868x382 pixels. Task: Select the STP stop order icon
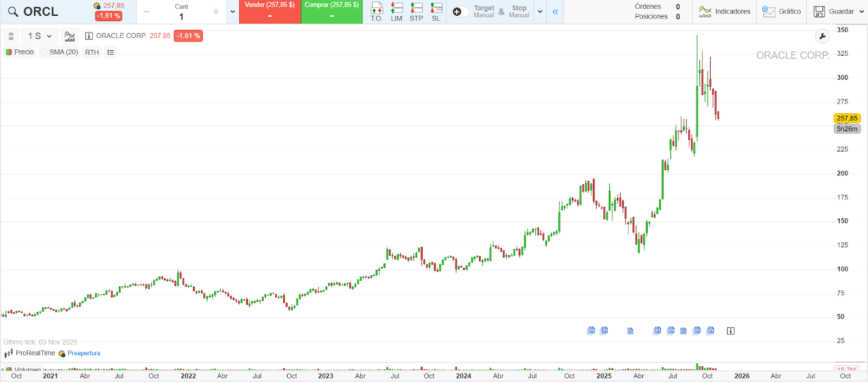pyautogui.click(x=416, y=11)
